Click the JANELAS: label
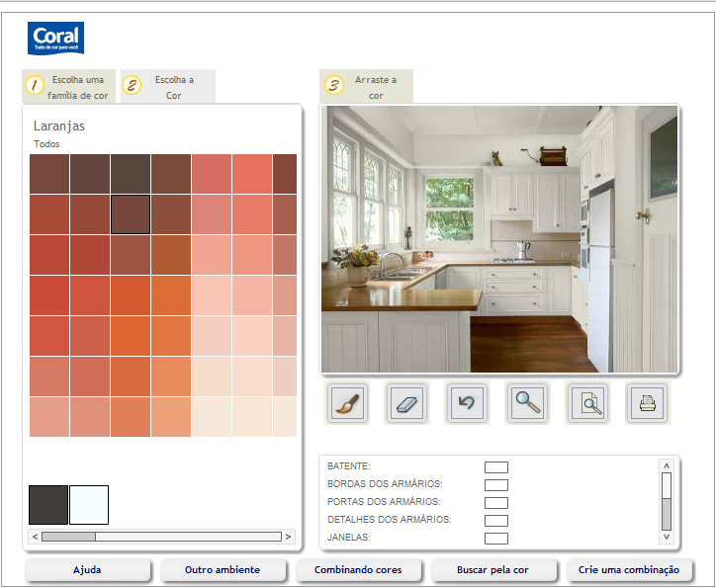 pos(349,538)
